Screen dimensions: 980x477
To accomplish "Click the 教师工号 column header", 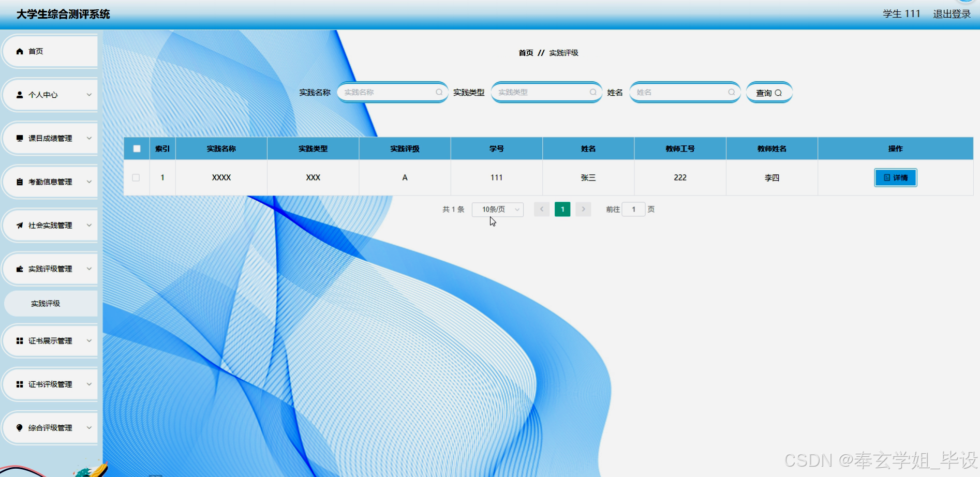I will (x=680, y=148).
